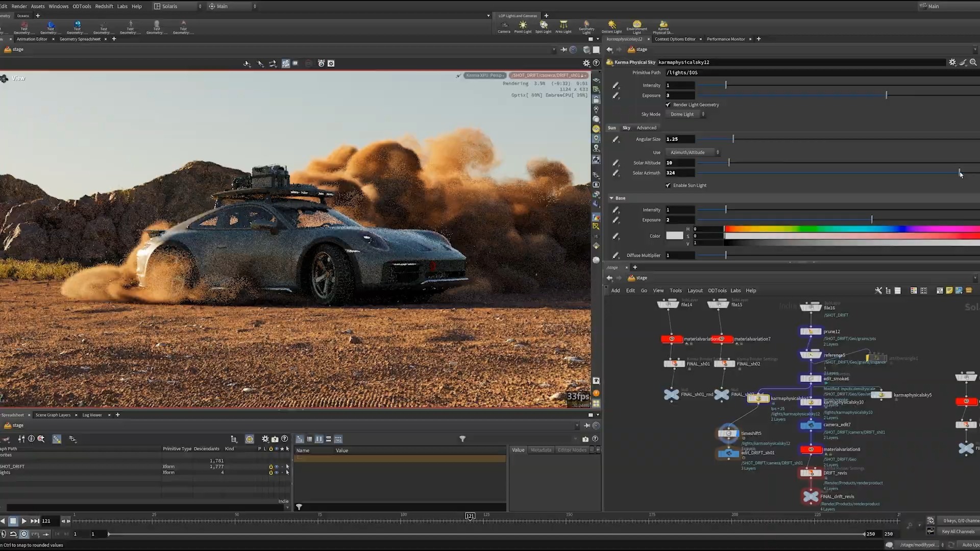Disable Enable Sun Light
Screen dimensions: 980x551
point(668,185)
